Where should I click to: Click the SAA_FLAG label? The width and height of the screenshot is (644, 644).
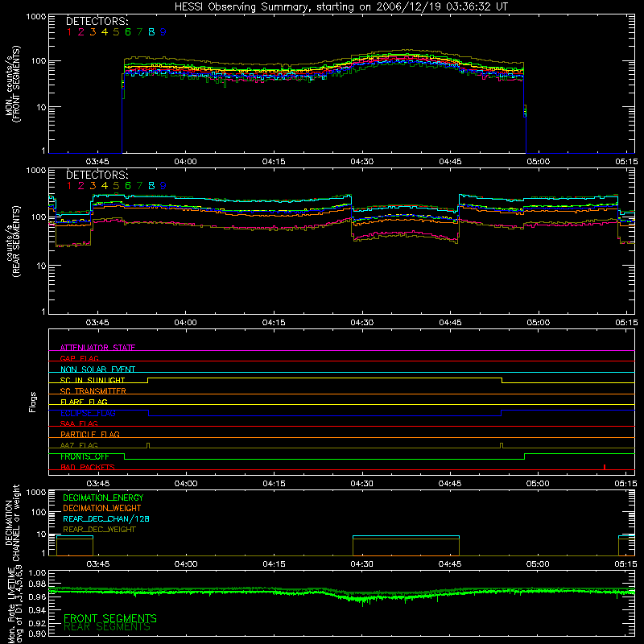tap(79, 423)
